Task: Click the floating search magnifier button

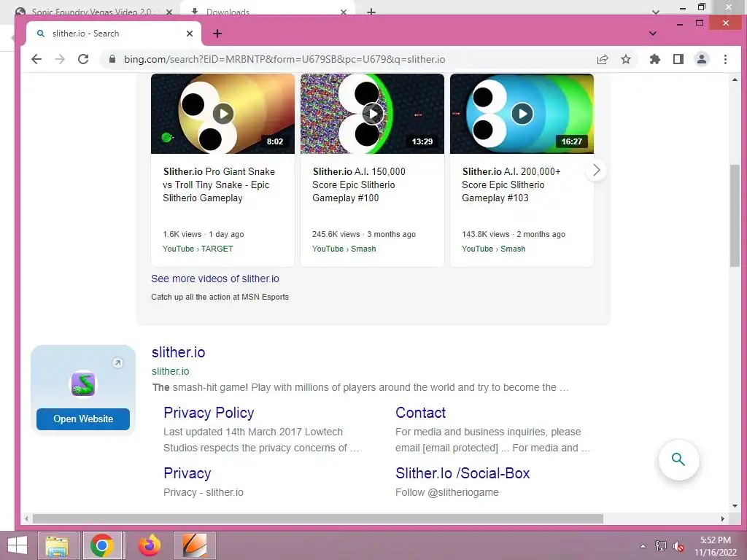Action: coord(678,459)
